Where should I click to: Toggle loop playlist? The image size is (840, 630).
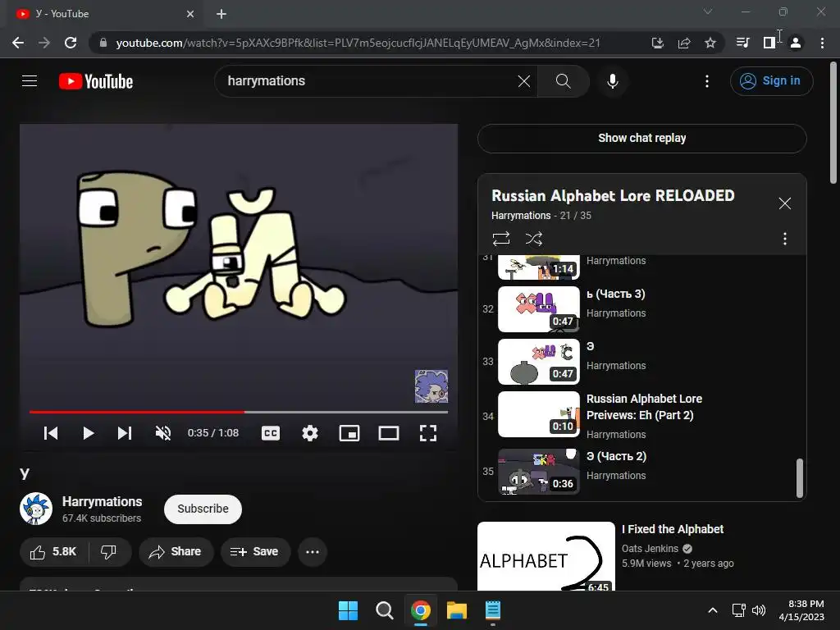point(501,239)
